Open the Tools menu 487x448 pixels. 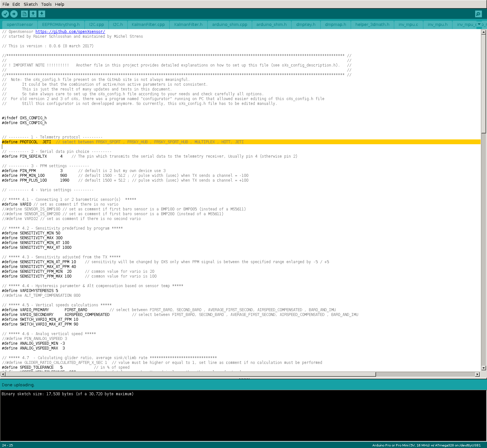pos(46,4)
